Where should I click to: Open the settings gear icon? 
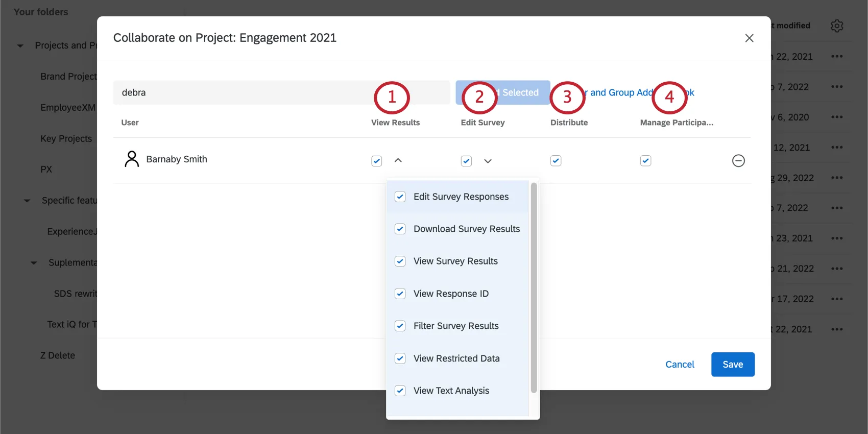coord(837,26)
